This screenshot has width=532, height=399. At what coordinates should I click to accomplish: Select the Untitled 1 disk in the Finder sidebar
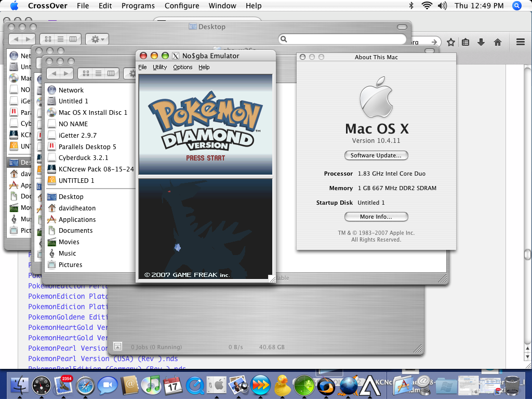coord(73,101)
